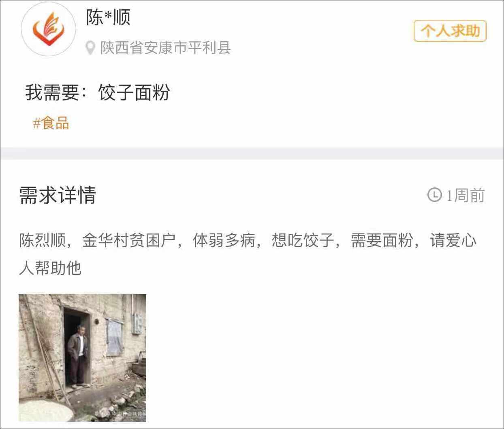Tap the man standing in the doorway photo
The image size is (504, 429).
pos(79,355)
